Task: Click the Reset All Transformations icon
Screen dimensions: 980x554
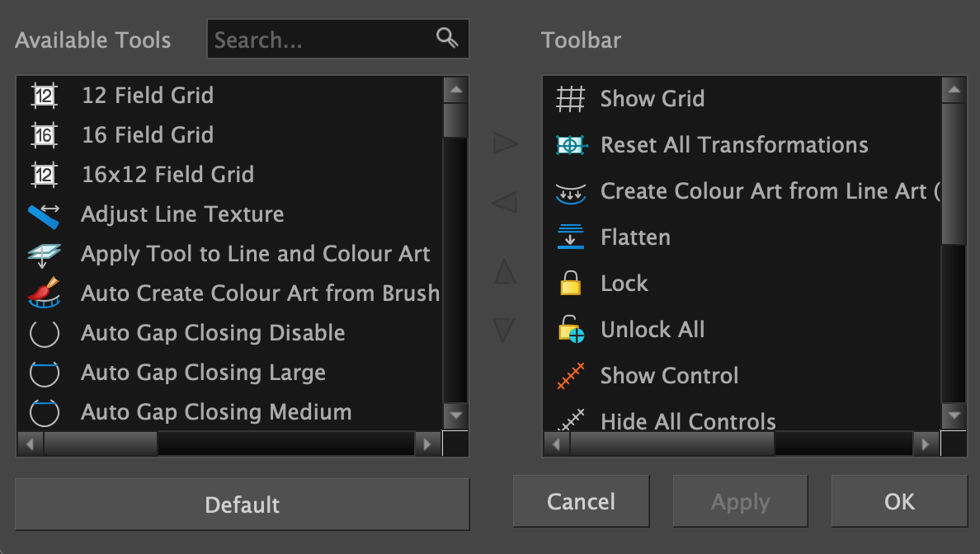Action: (570, 144)
